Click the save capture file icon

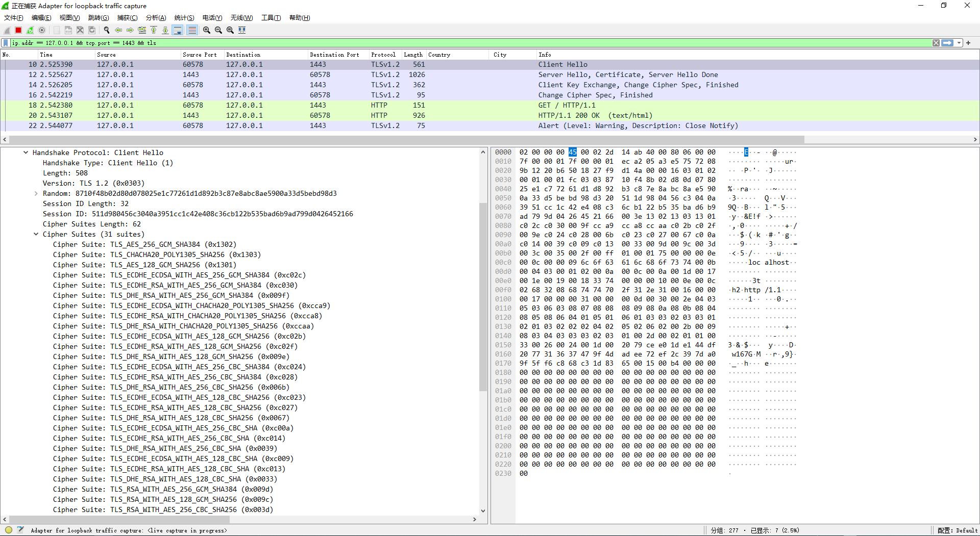pos(68,30)
